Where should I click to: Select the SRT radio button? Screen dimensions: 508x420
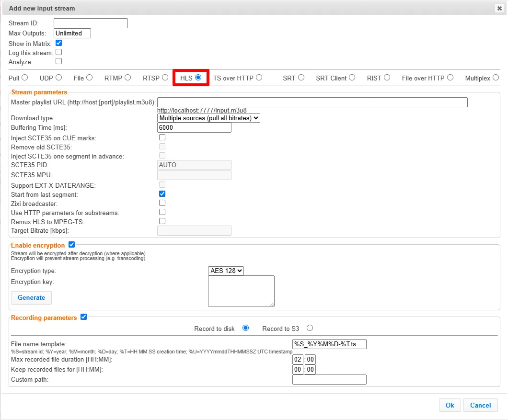(x=301, y=78)
